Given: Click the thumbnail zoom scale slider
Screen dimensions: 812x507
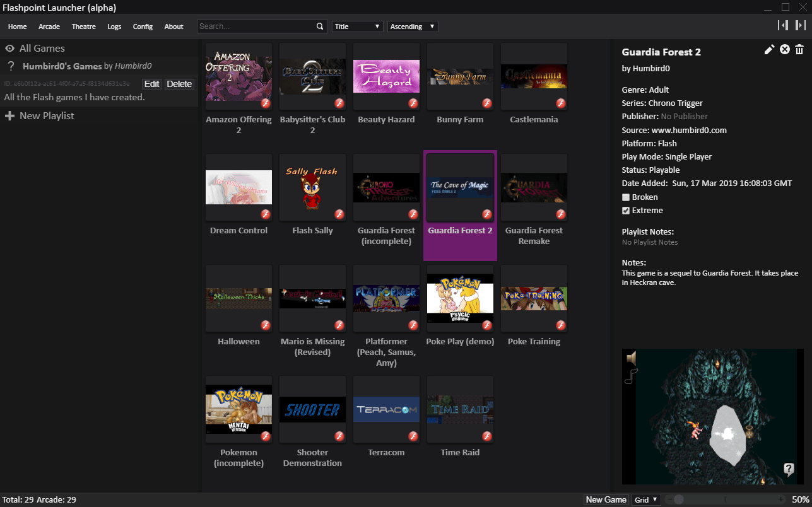Looking at the screenshot, I should pos(726,499).
